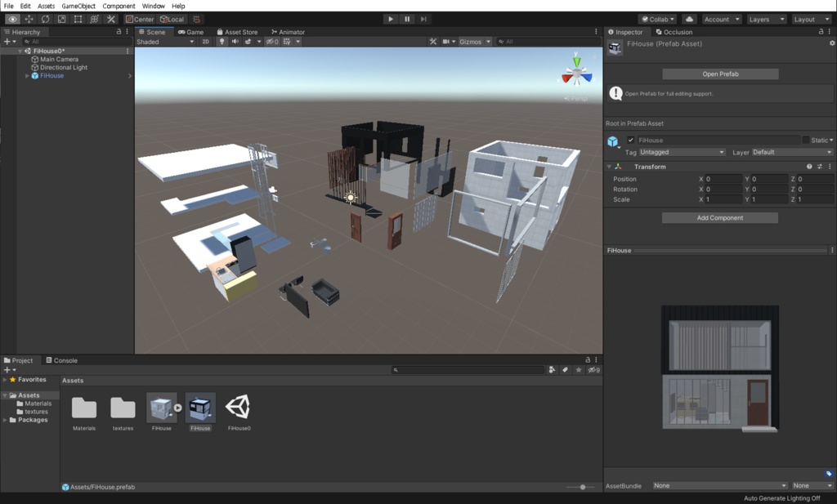Open the Shaded draw mode dropdown
The width and height of the screenshot is (837, 504).
tap(163, 42)
